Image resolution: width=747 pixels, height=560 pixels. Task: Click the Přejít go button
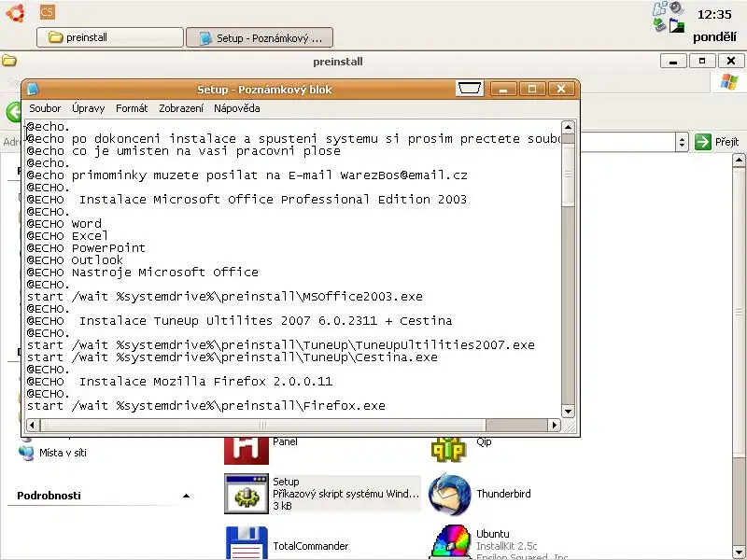pos(716,142)
